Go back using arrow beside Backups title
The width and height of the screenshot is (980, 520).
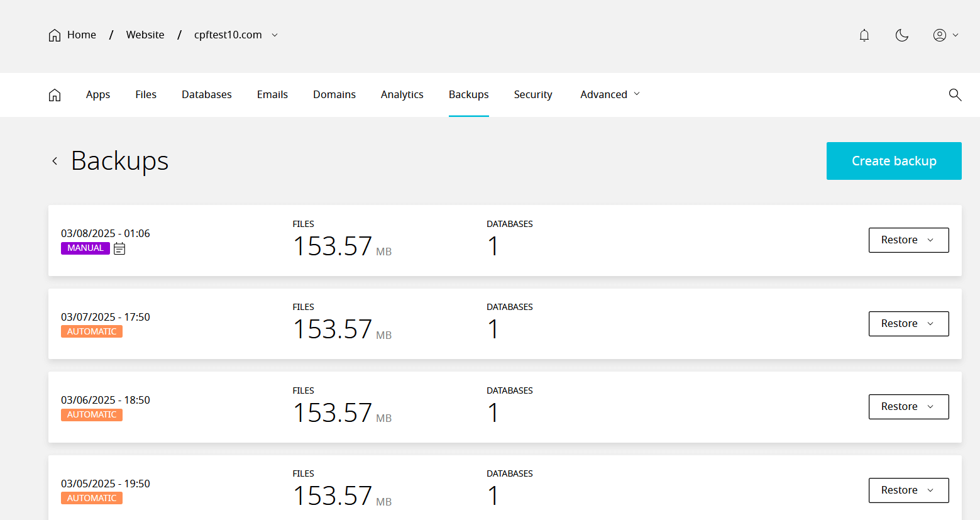pos(55,161)
